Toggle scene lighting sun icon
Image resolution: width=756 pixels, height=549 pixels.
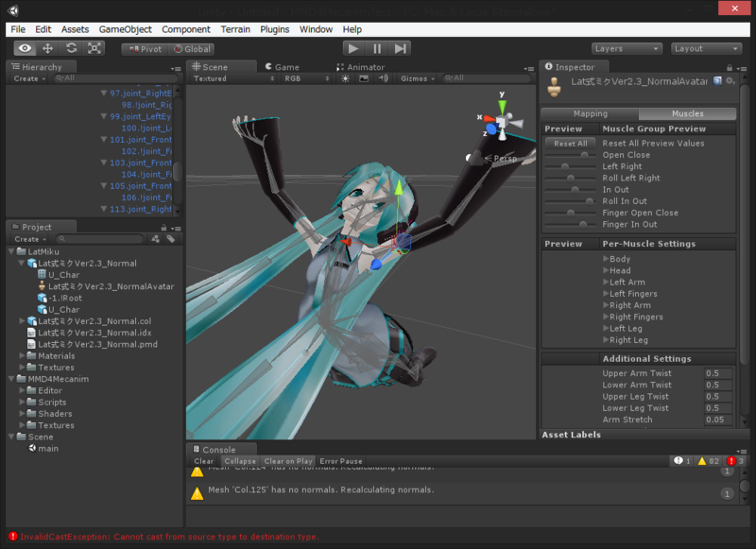tap(345, 78)
